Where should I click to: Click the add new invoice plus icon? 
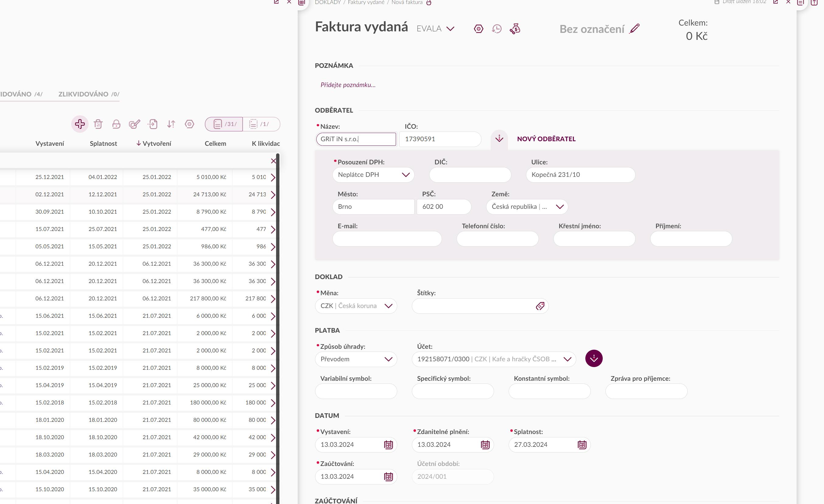[79, 124]
